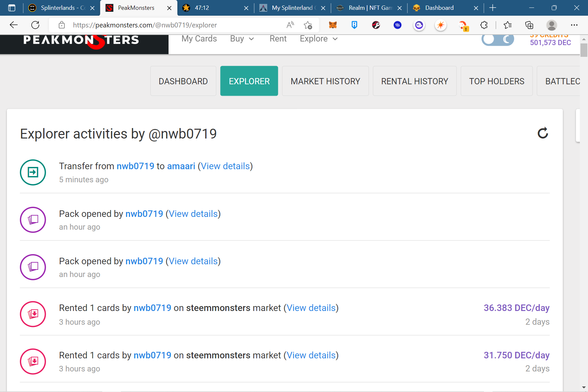Click the first pack opened cards icon
Viewport: 588px width, 392px height.
(33, 220)
